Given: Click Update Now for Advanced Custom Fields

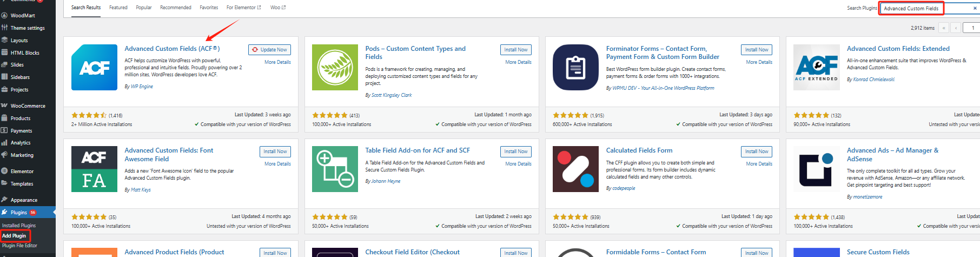Looking at the screenshot, I should [x=270, y=50].
